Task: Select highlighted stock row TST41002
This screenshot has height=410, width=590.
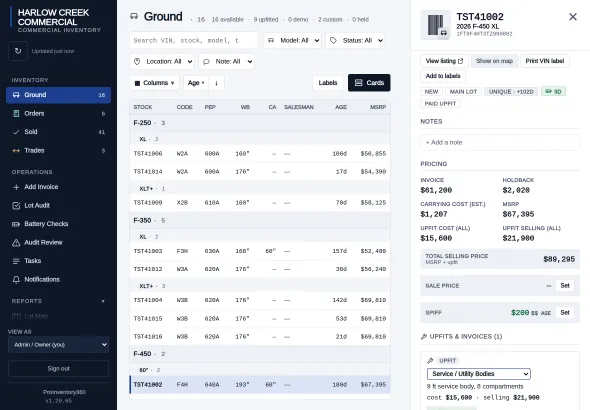Action: coord(260,384)
